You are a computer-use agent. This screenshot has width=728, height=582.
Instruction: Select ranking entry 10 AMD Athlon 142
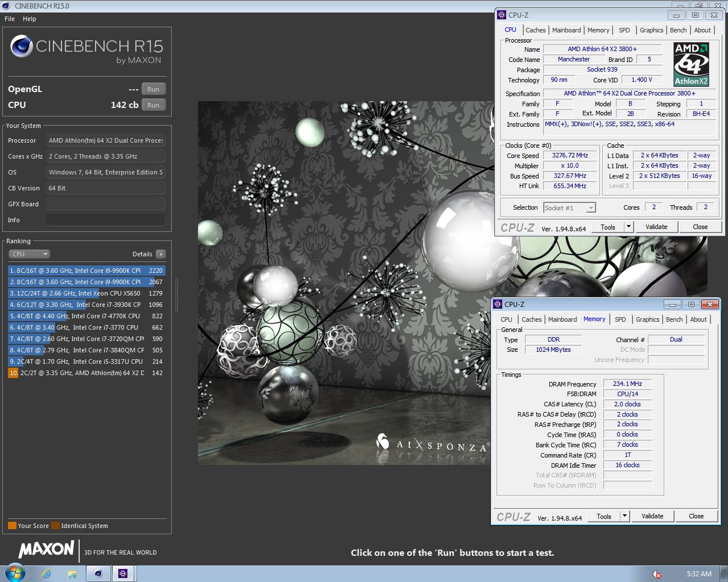pyautogui.click(x=86, y=373)
